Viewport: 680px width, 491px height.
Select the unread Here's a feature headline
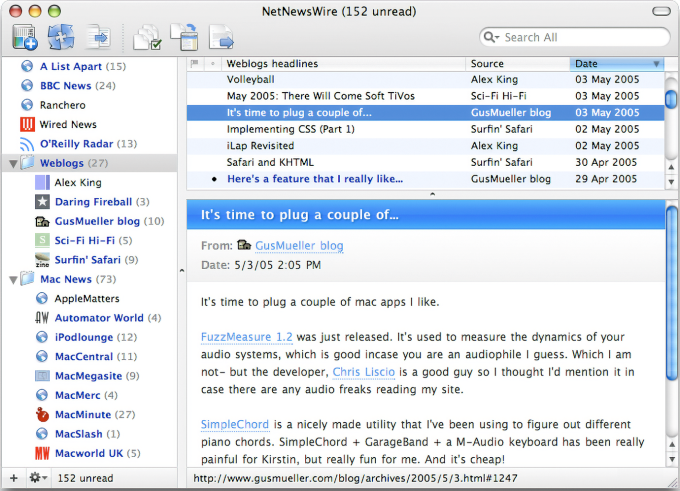[425, 179]
